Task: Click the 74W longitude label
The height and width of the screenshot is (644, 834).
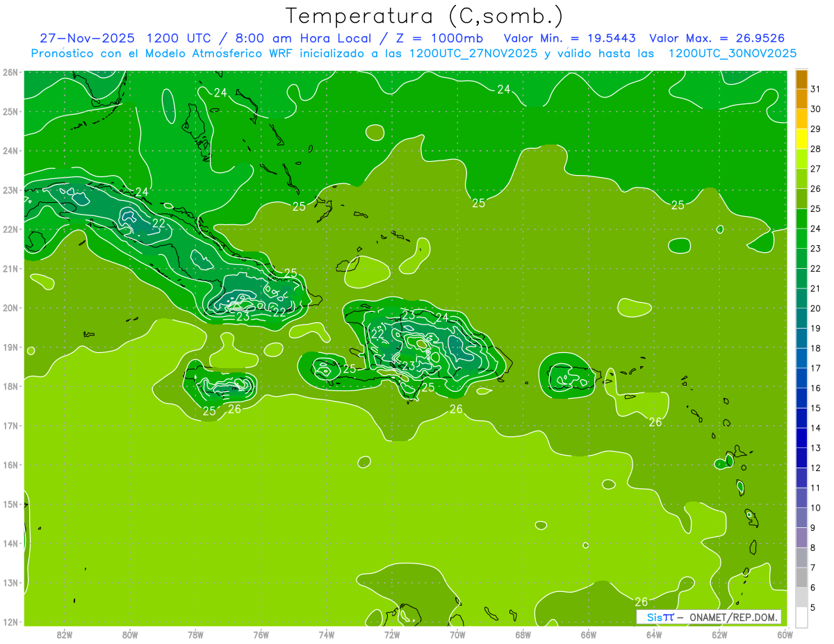Action: [327, 634]
